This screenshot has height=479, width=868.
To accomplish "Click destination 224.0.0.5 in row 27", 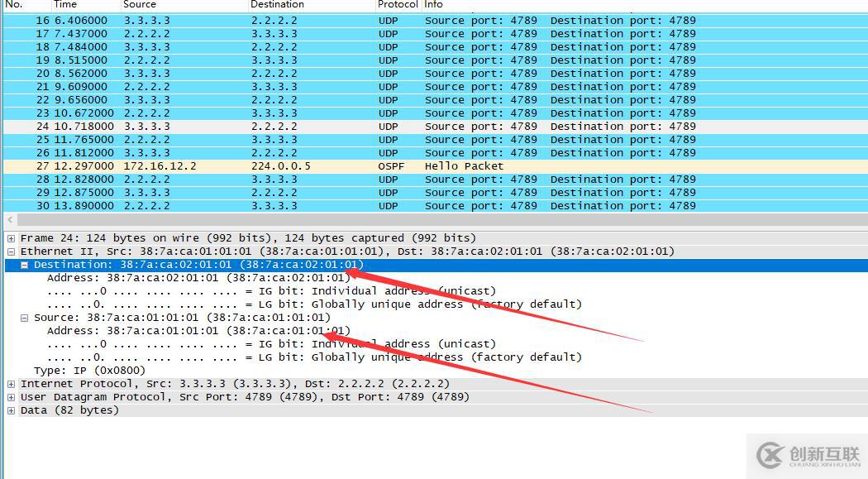I will pos(281,166).
